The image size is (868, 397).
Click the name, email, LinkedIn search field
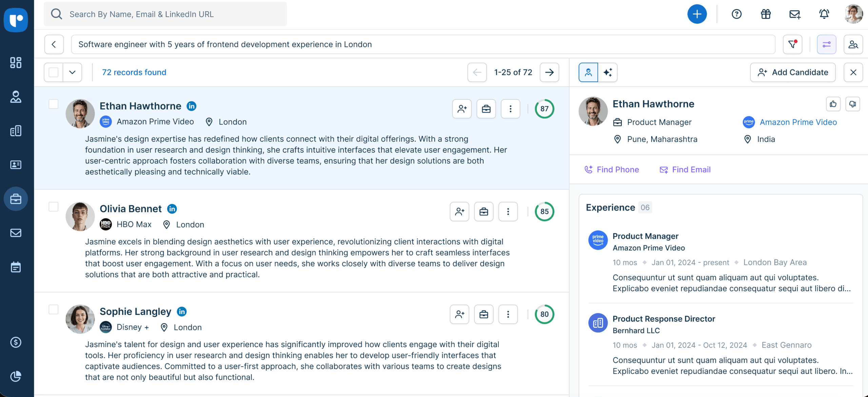click(165, 14)
